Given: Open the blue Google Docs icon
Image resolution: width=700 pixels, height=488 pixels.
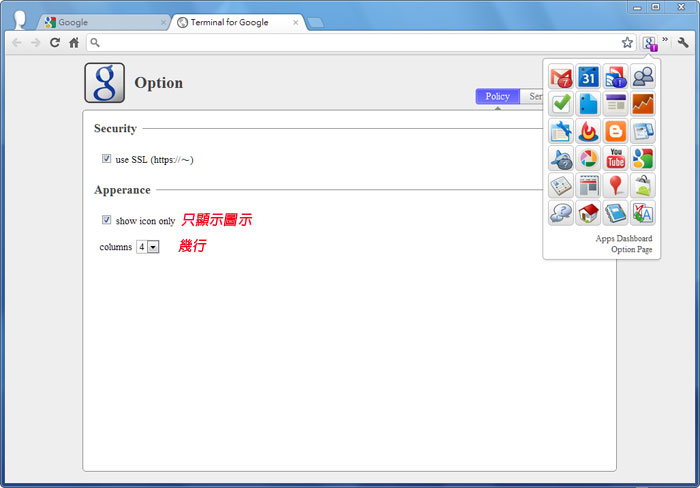Looking at the screenshot, I should click(x=588, y=104).
